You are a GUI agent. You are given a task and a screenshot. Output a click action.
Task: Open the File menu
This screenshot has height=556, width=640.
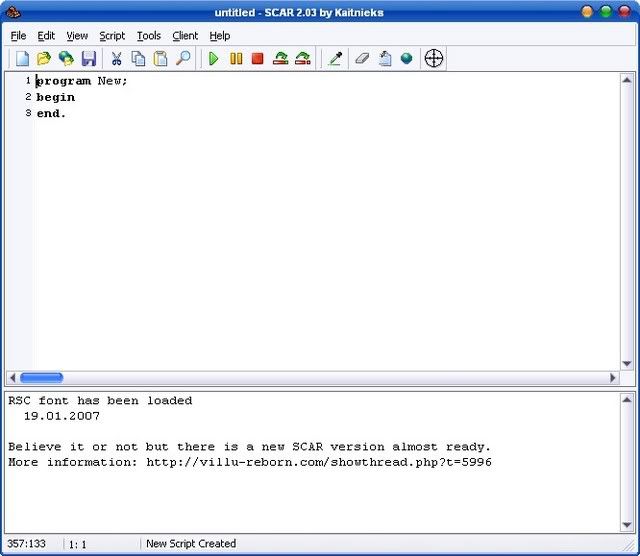click(19, 36)
